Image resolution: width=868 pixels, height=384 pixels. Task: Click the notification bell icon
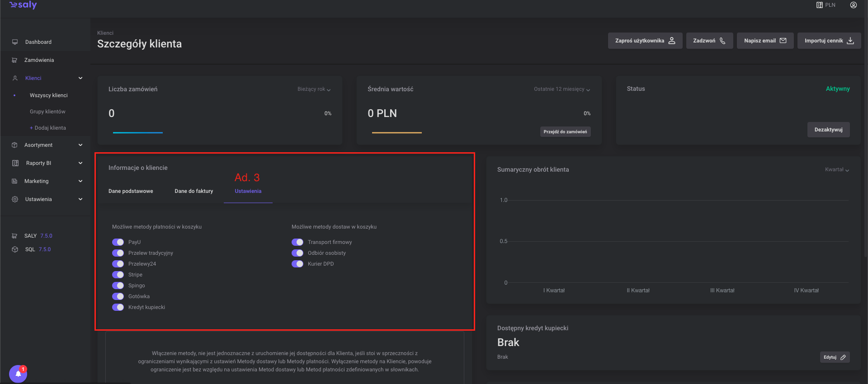click(18, 374)
